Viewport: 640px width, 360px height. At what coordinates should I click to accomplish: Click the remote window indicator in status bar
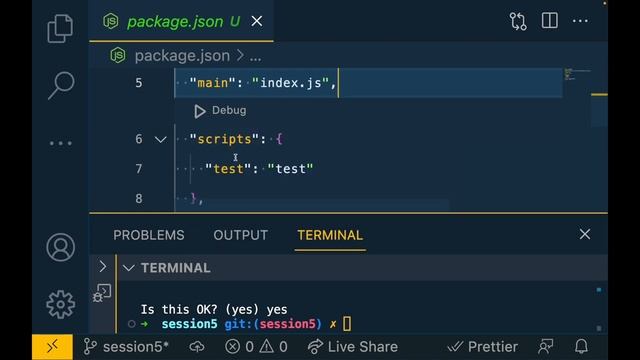pos(52,347)
